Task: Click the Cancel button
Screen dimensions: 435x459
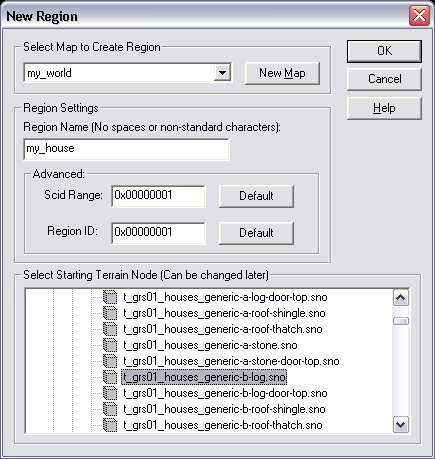Action: click(384, 79)
